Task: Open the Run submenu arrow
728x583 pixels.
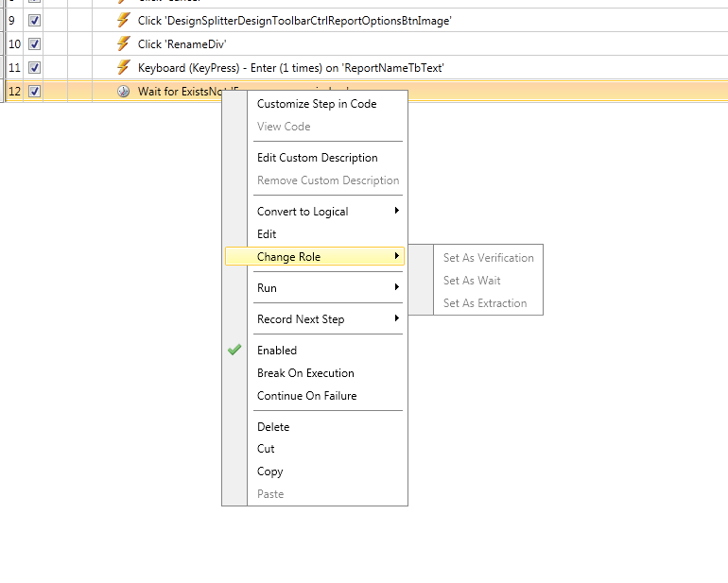Action: click(397, 287)
